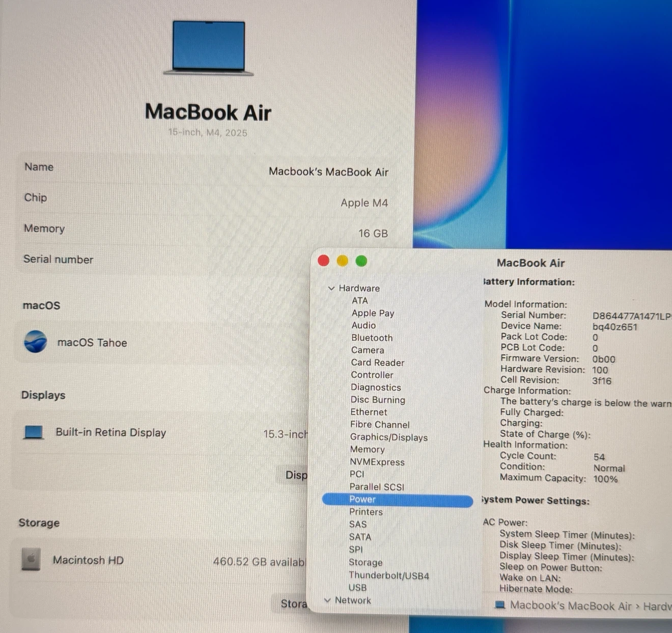Viewport: 672px width, 633px height.
Task: Click the Built-in Retina Display icon
Action: [34, 432]
